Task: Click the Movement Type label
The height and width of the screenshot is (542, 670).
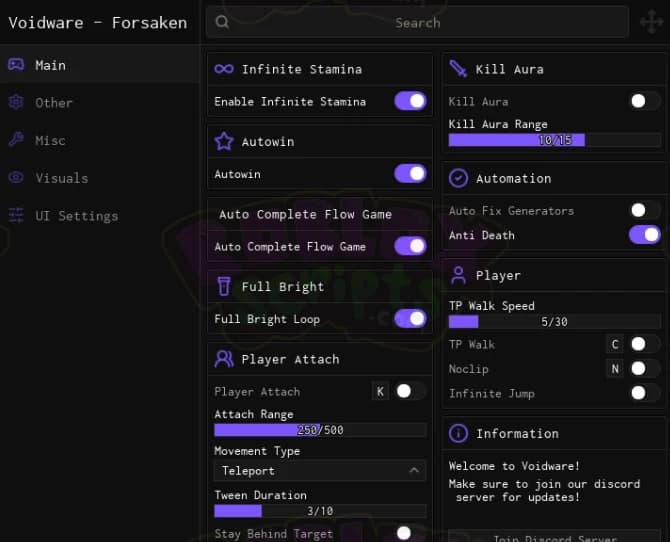Action: (x=257, y=451)
